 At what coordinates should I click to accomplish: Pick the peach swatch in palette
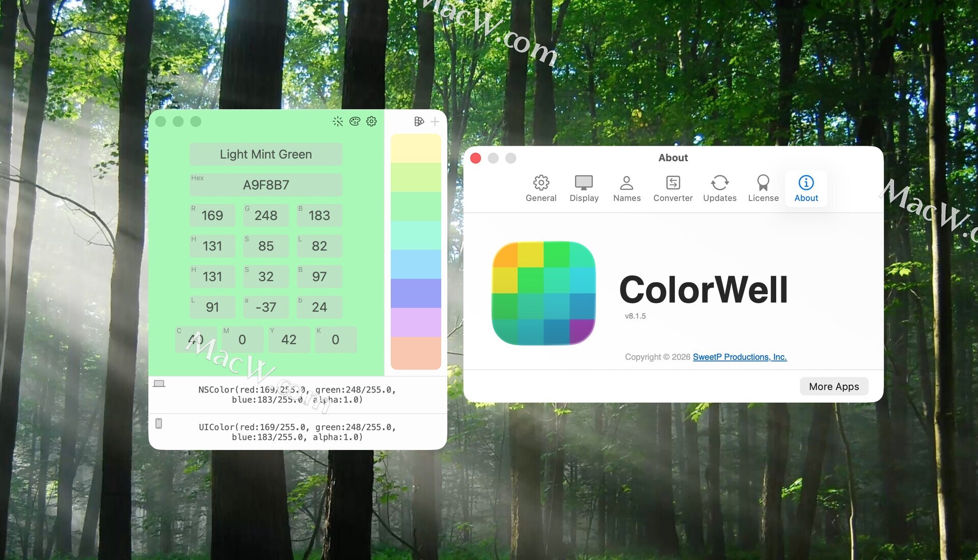[x=416, y=353]
